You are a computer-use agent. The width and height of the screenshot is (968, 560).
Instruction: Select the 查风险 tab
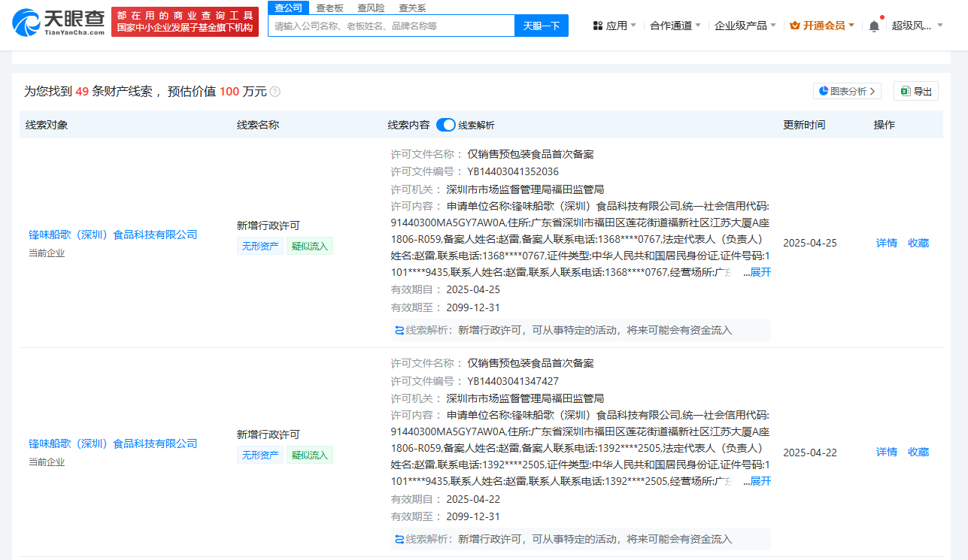tap(371, 8)
